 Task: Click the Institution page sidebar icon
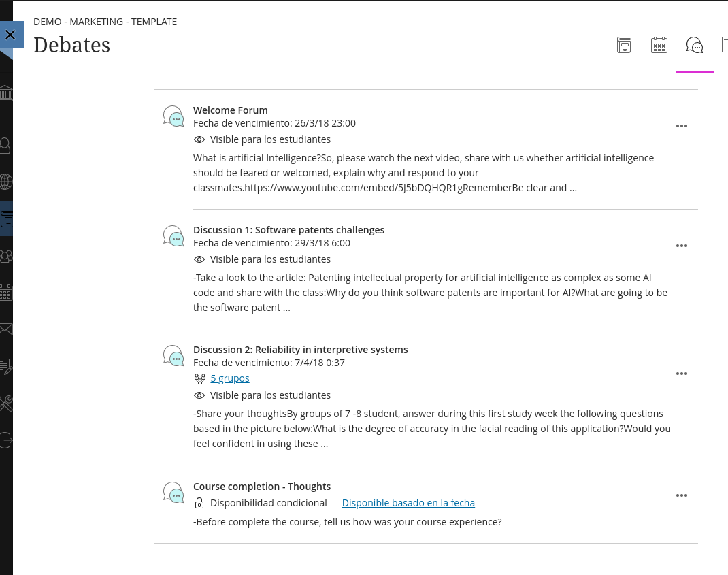pos(6,93)
